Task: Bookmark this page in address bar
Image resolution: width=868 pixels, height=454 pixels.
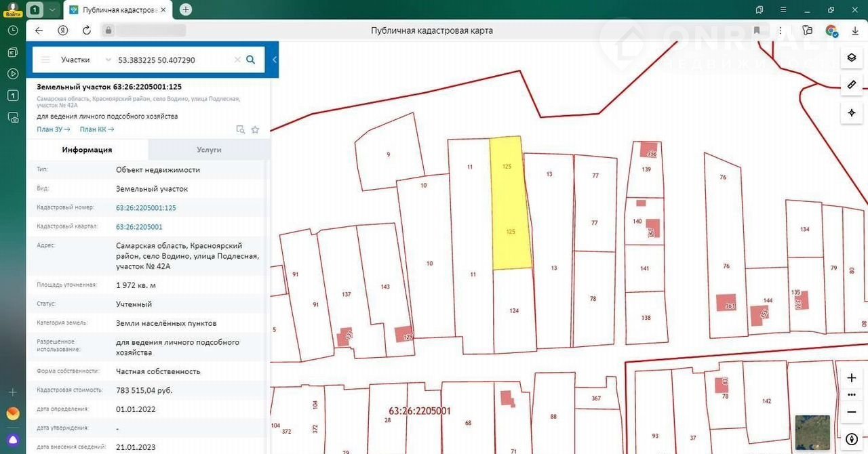Action: (757, 30)
